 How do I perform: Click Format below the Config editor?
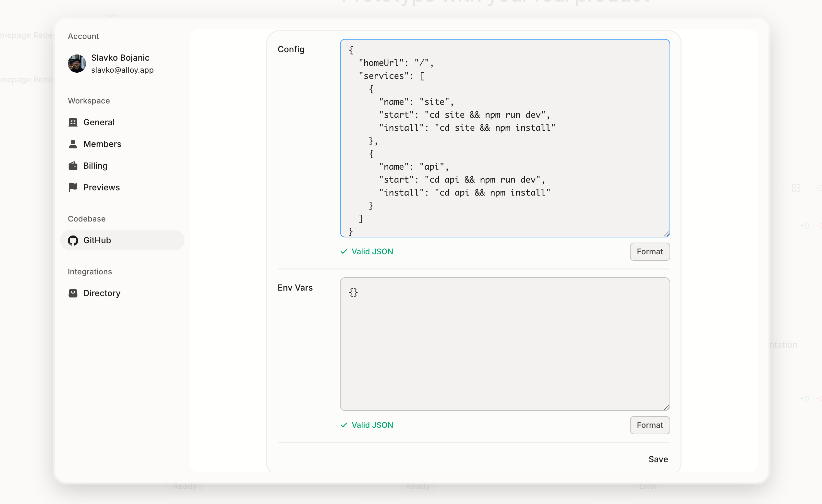(x=649, y=251)
